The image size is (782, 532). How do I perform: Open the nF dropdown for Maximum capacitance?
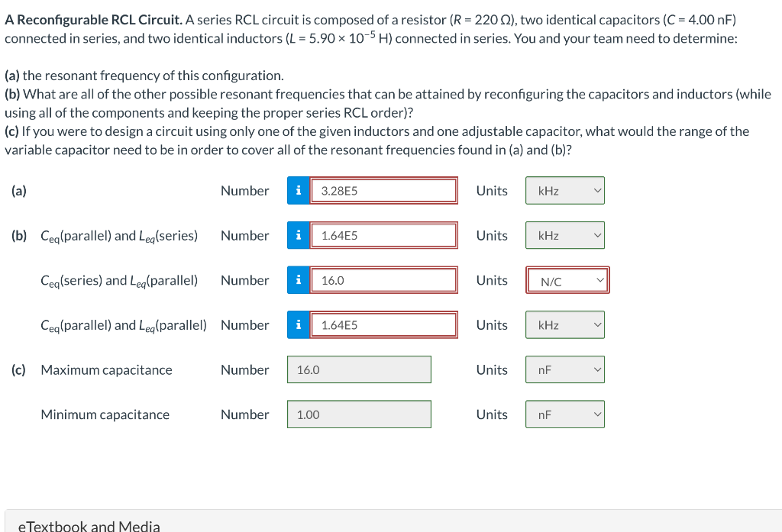(x=564, y=369)
